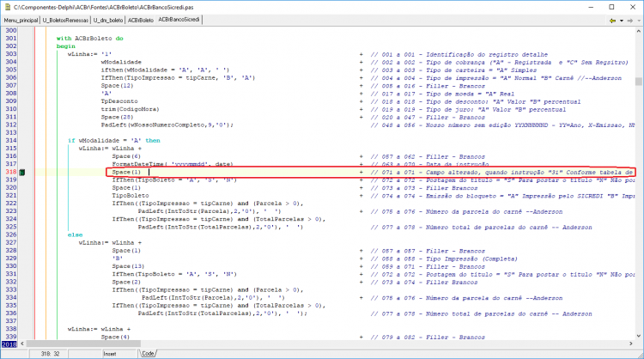Click 'Space(1)' on highlighted line 318
This screenshot has width=644, height=359.
pos(126,172)
